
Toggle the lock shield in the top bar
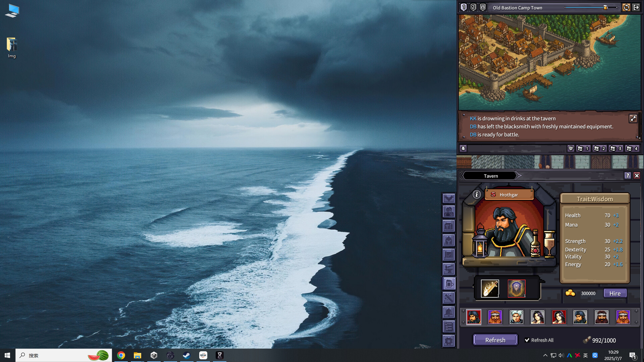coord(483,7)
